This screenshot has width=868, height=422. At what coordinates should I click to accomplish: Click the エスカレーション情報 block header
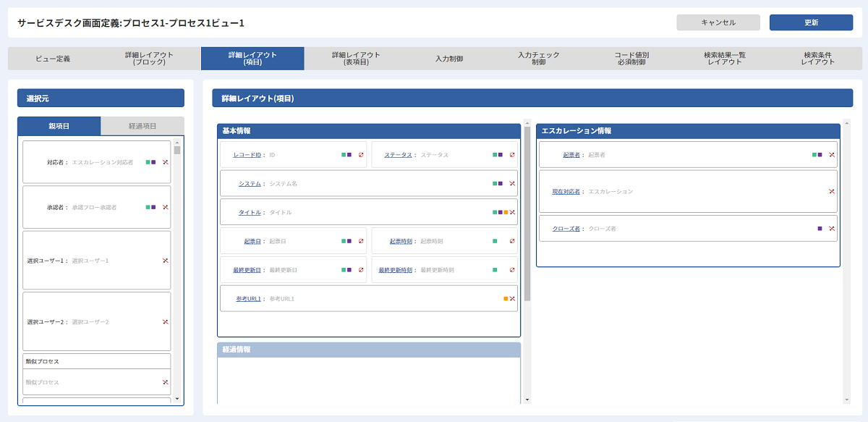[688, 131]
